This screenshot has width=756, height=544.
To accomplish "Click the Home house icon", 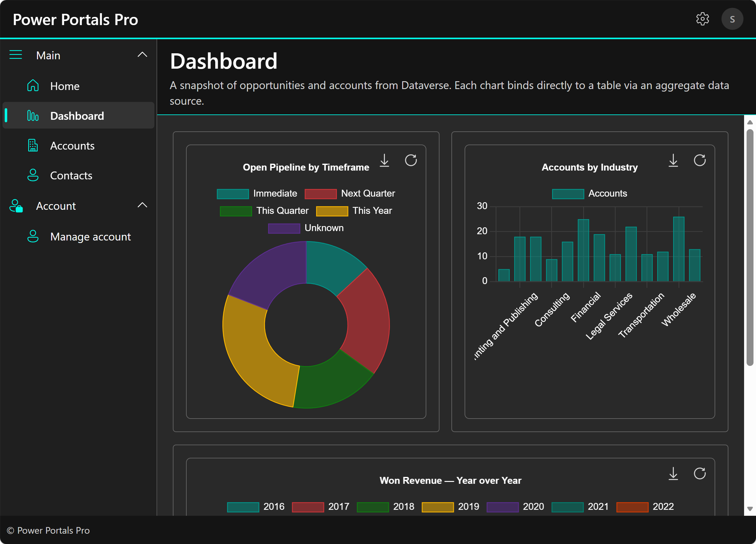I will coord(33,86).
